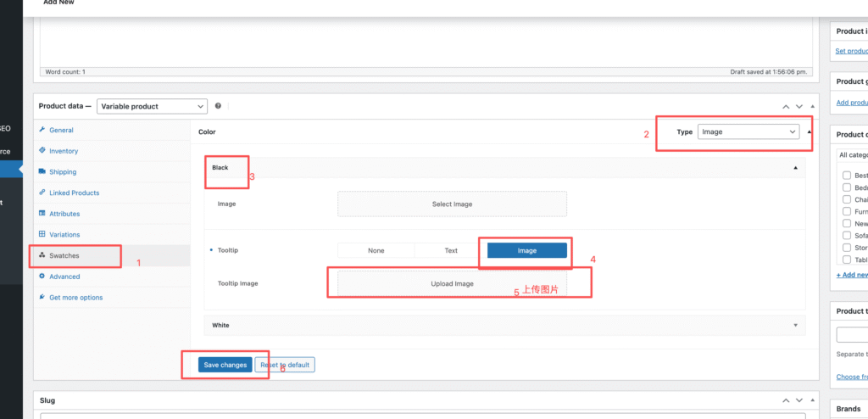Enable the category checkbox starting with Furn
The width and height of the screenshot is (868, 419).
[847, 211]
